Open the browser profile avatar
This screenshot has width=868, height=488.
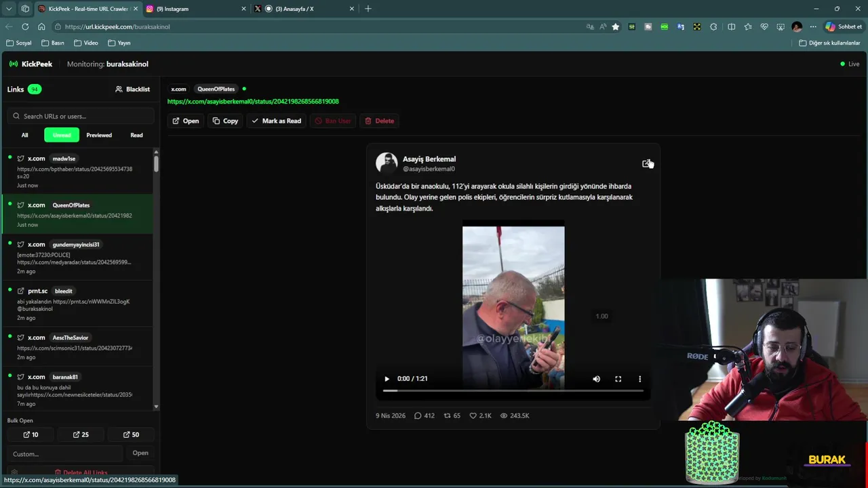point(797,26)
